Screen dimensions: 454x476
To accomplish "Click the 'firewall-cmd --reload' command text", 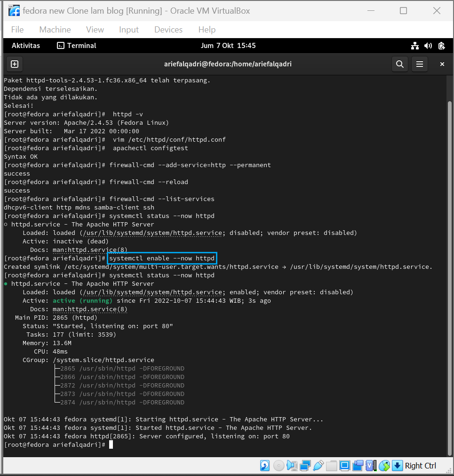I will [x=149, y=182].
